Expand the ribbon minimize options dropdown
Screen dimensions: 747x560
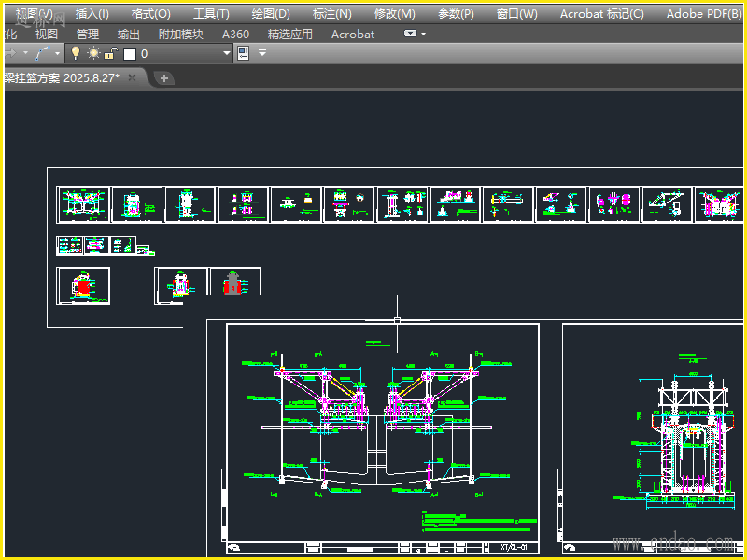[x=424, y=34]
